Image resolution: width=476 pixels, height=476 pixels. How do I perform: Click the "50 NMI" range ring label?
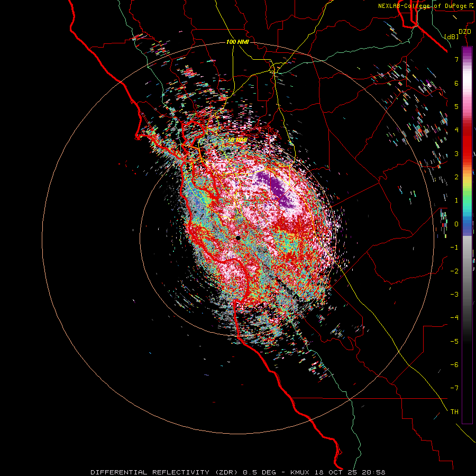pos(237,140)
